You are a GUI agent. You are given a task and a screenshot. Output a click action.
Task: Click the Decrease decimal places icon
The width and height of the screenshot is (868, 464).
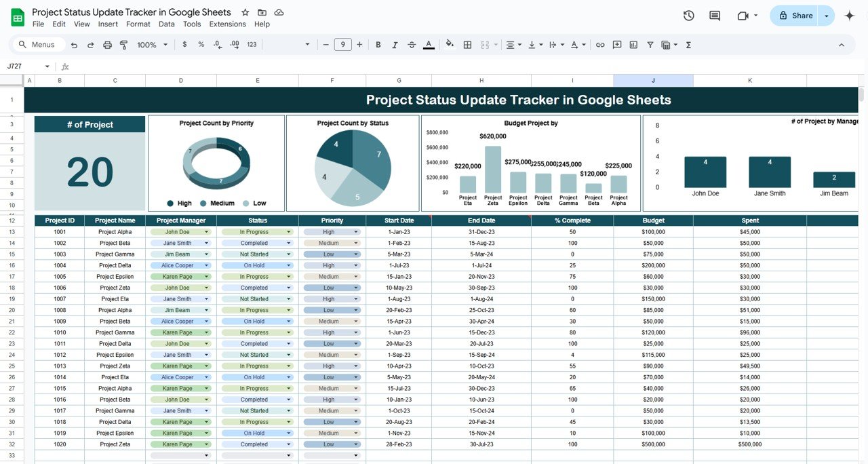217,44
